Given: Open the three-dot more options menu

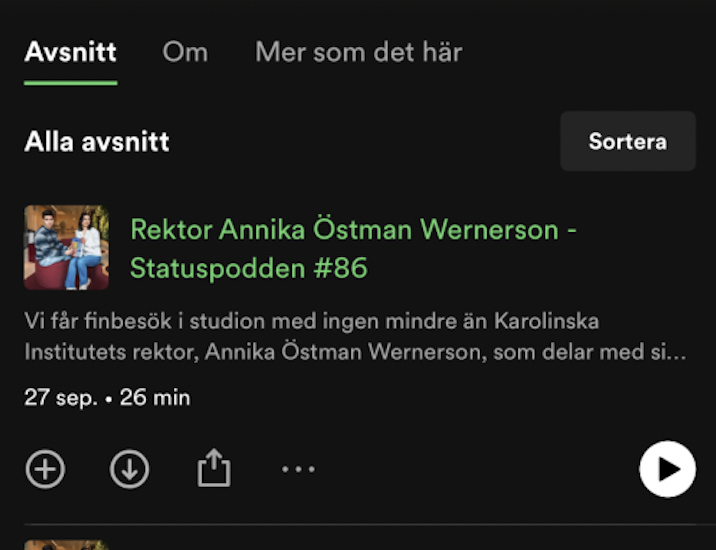Looking at the screenshot, I should (298, 469).
